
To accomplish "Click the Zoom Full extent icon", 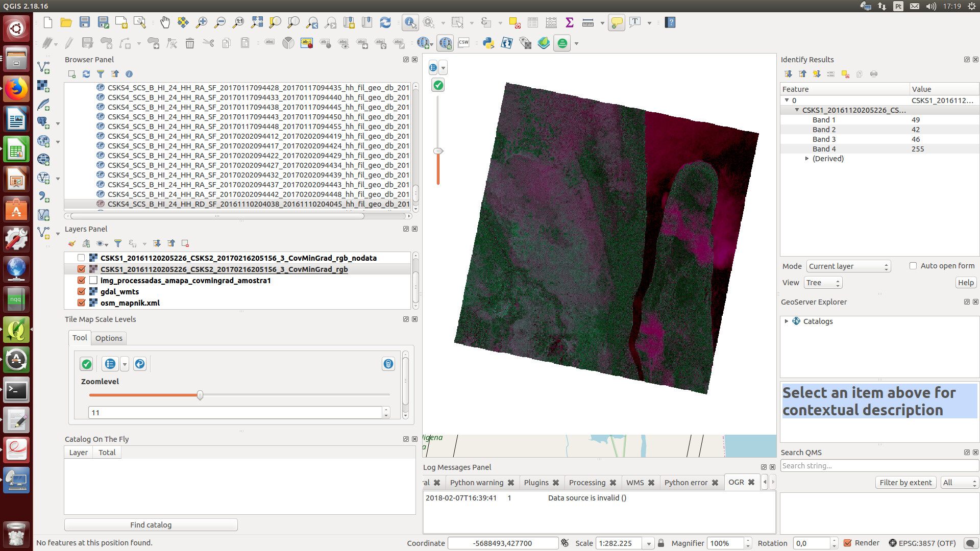I will [x=257, y=22].
